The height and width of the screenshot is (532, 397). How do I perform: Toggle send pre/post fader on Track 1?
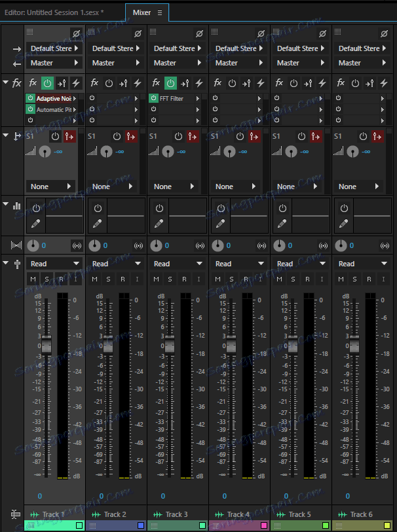[x=69, y=136]
